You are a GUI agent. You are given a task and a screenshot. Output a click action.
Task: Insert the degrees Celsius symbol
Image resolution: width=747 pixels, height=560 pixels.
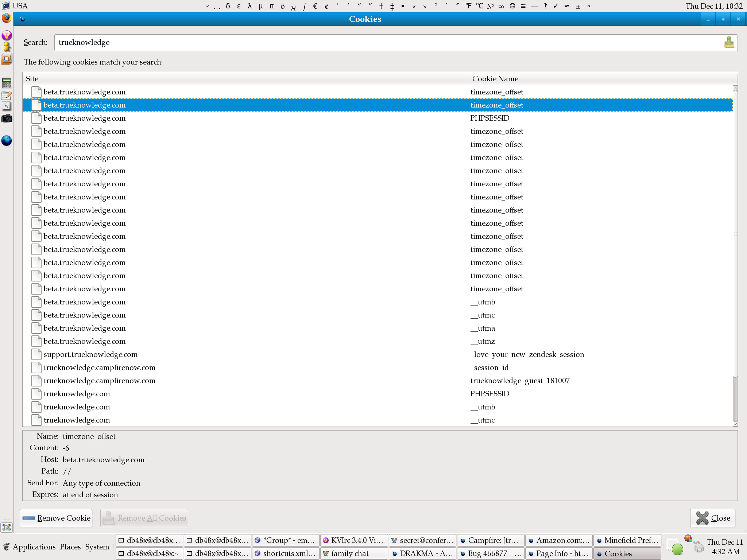point(480,6)
